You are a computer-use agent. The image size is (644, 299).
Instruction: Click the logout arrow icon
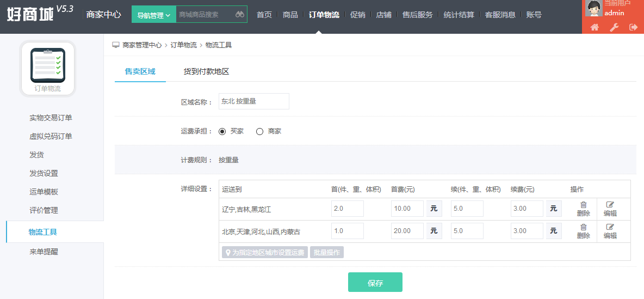click(633, 28)
